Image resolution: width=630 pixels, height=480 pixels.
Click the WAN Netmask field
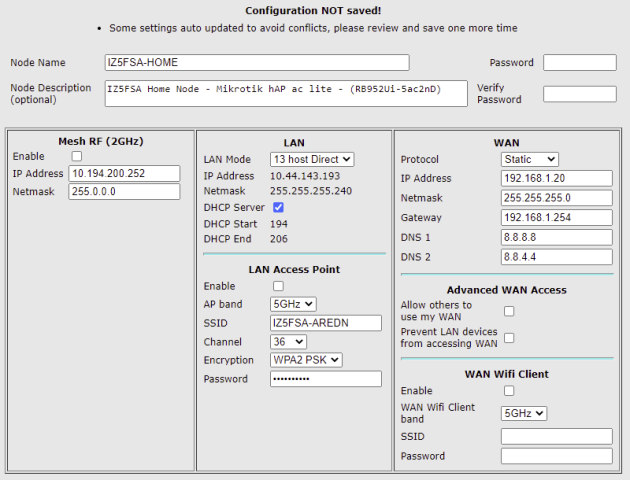(x=556, y=198)
